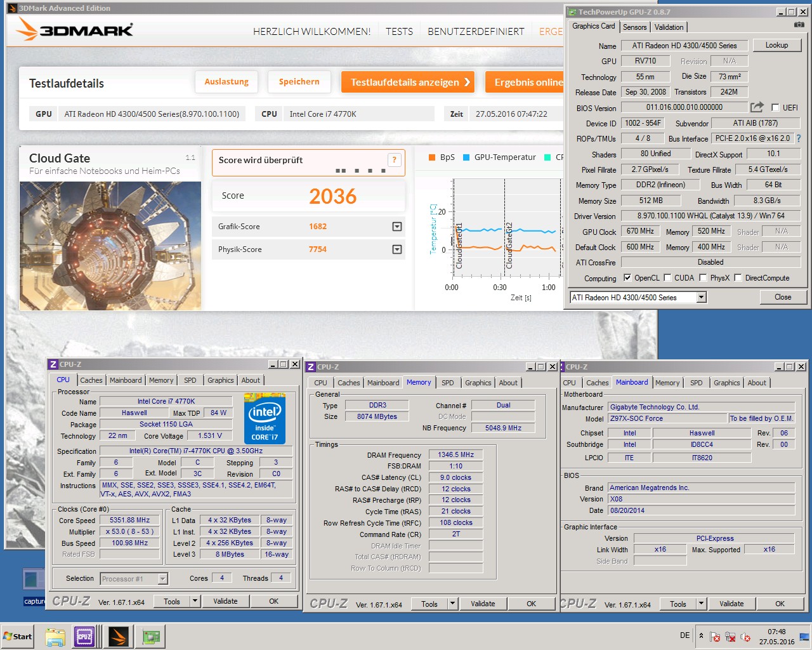Click Ergebnis online button

click(x=525, y=82)
